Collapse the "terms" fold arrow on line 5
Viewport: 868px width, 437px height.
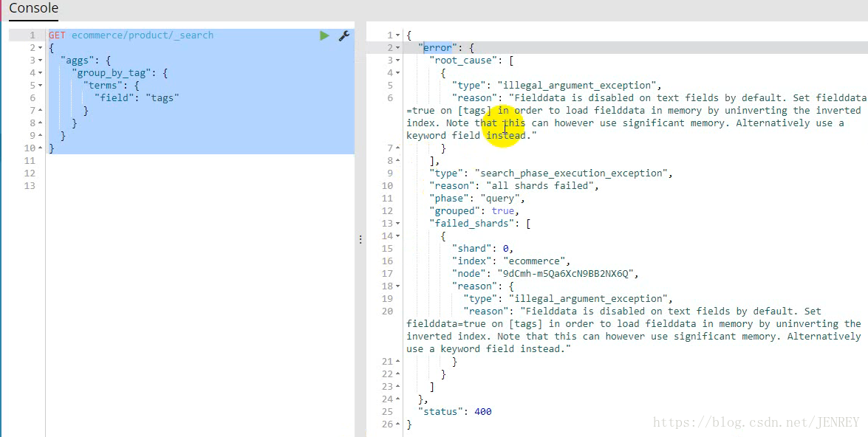tap(41, 86)
